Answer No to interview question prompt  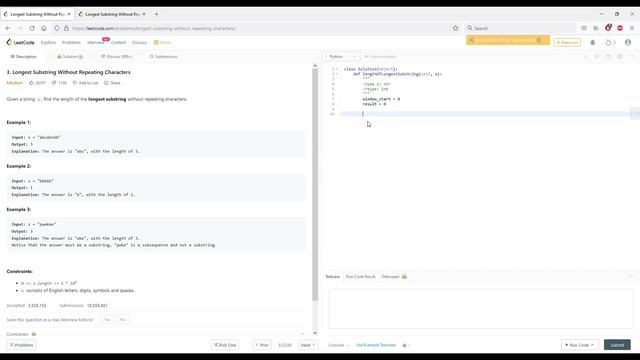pos(123,320)
